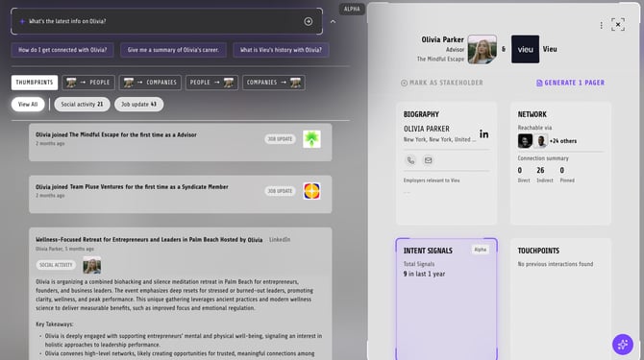
Task: Click the 0 Pinned connections count
Action: coord(562,170)
